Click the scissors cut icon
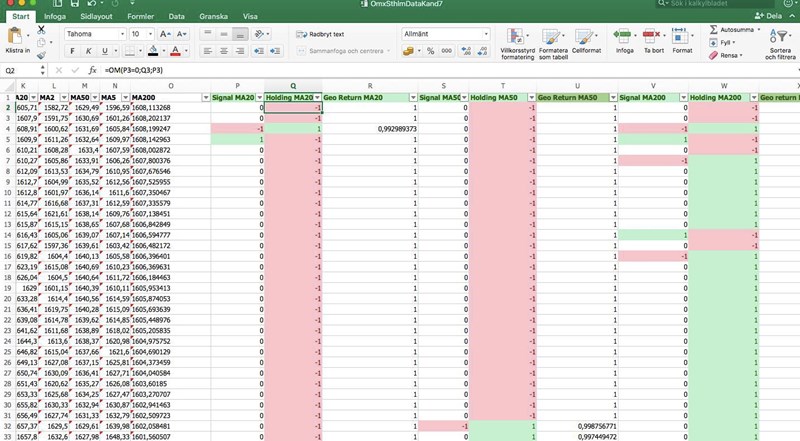Screen dimensions: 800x441 click(42, 31)
